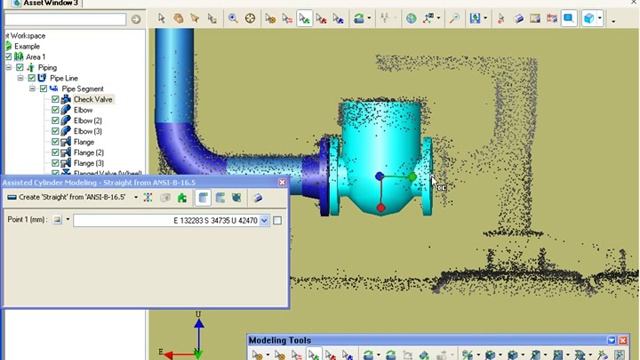Click the eraser icon in modeling dialog
640x360 pixels.
click(258, 198)
